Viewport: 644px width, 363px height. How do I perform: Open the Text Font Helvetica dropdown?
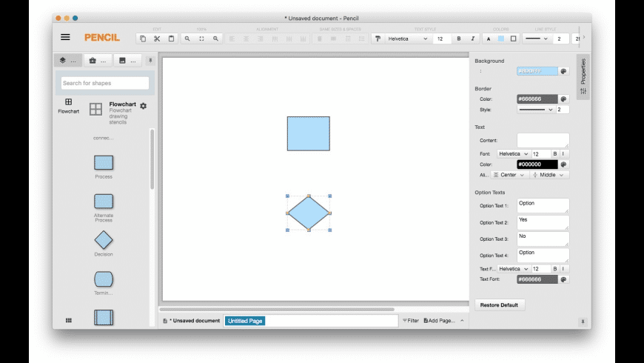point(514,154)
